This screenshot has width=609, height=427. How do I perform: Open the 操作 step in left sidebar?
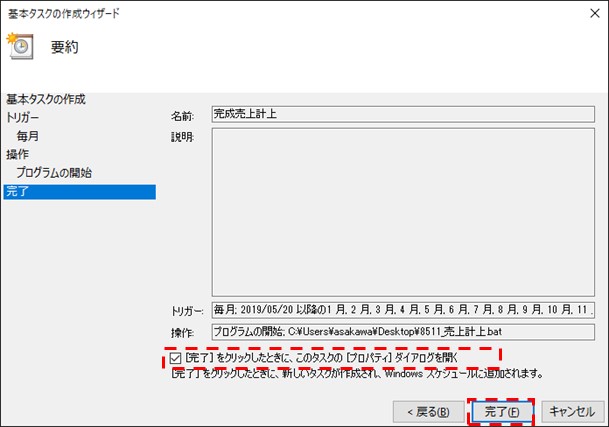pyautogui.click(x=18, y=154)
